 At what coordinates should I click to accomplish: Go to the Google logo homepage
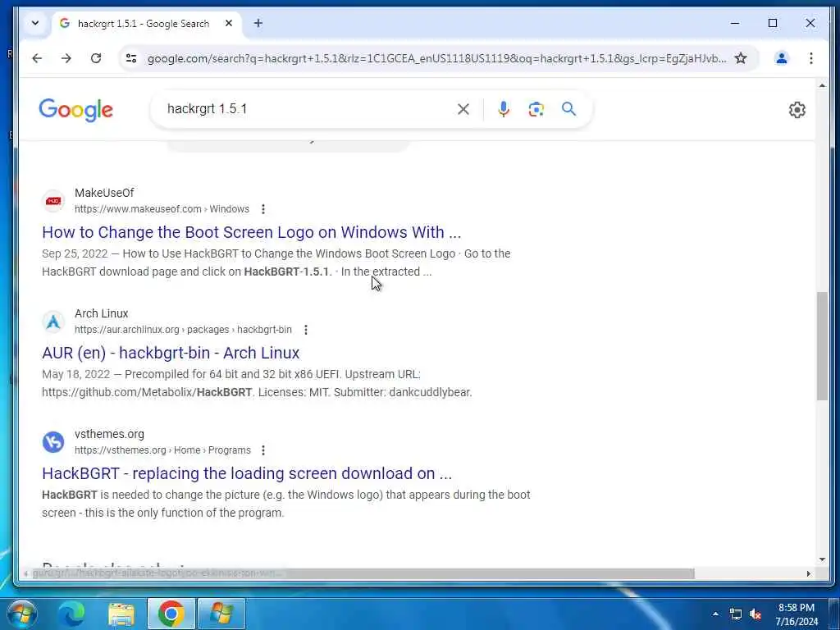point(76,110)
